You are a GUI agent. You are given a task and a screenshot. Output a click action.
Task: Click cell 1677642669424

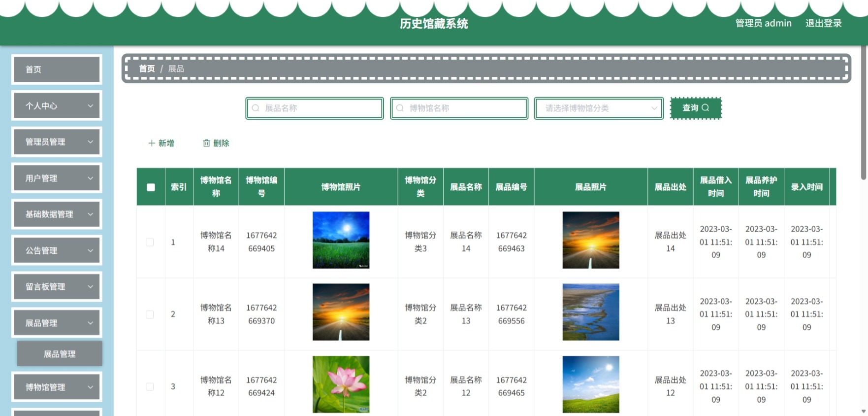click(261, 386)
